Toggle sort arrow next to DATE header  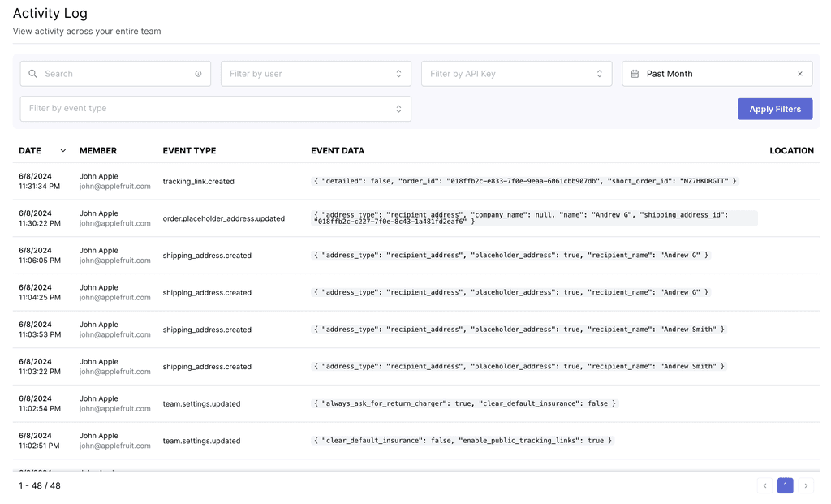(63, 150)
